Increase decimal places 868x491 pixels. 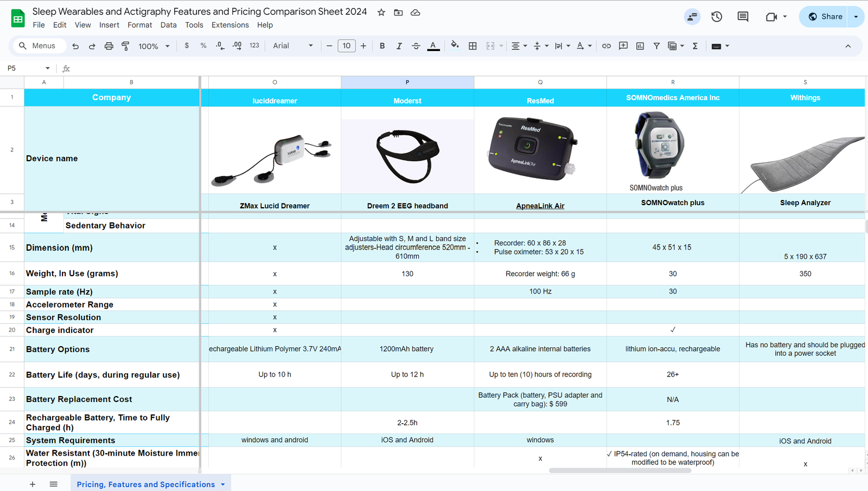(x=237, y=46)
